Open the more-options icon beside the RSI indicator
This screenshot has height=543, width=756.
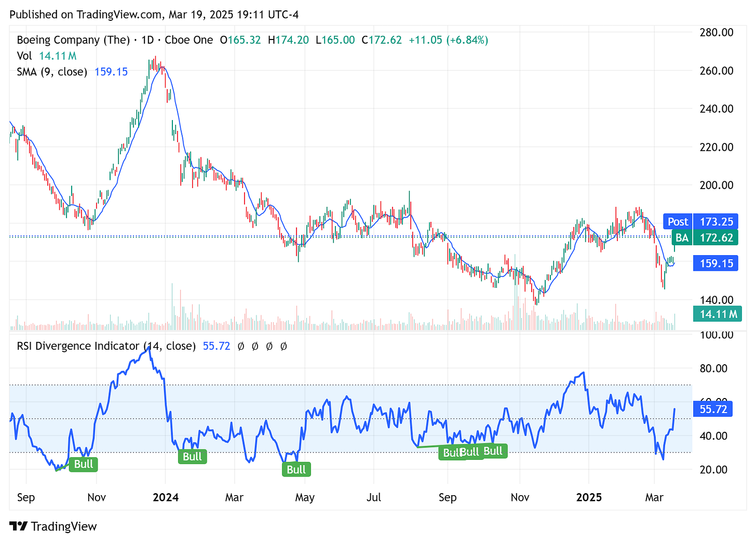click(x=283, y=346)
